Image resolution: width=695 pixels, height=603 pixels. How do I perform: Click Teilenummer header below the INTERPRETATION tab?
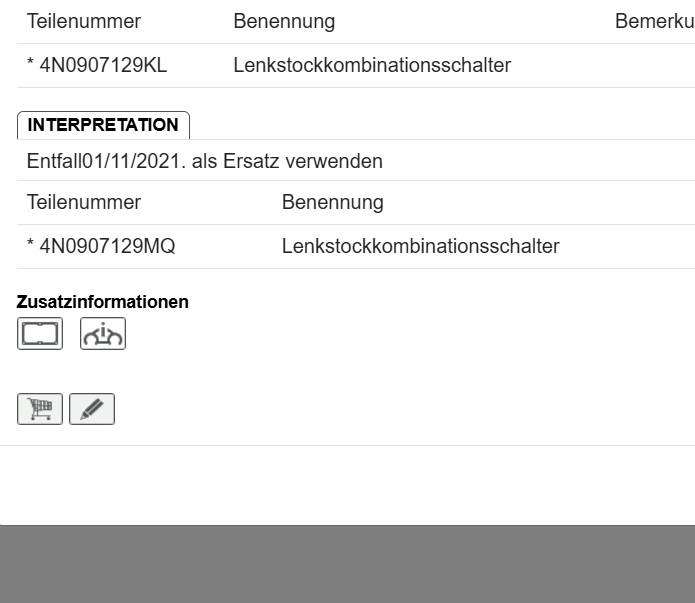(83, 203)
